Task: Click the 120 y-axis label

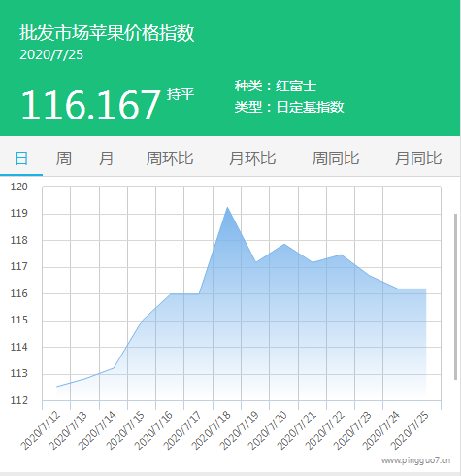Action: (x=19, y=187)
